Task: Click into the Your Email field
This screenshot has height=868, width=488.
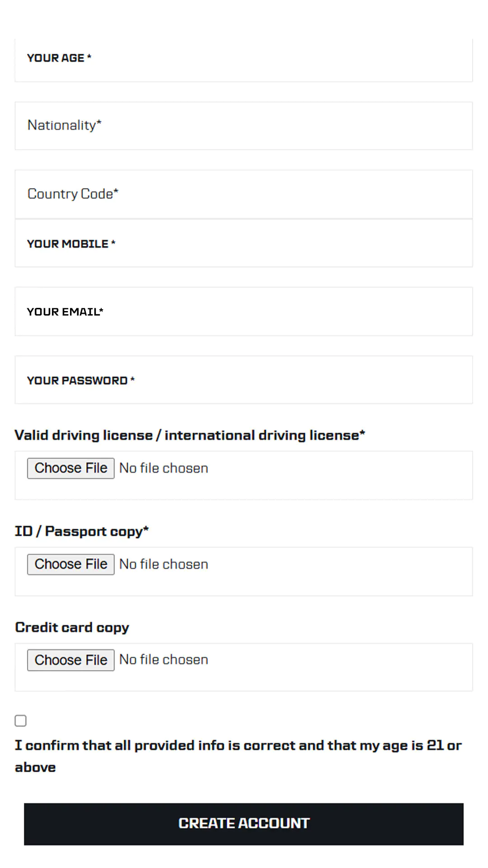Action: click(x=244, y=311)
